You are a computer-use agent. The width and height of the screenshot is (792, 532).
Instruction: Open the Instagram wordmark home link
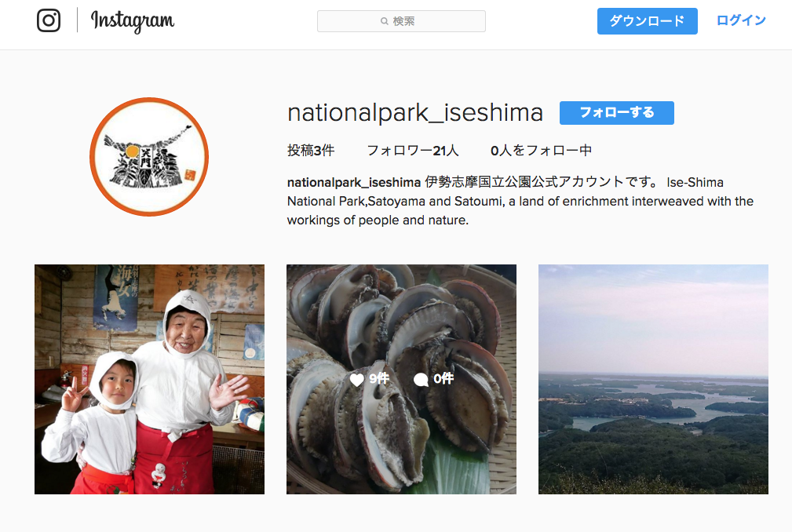click(133, 21)
